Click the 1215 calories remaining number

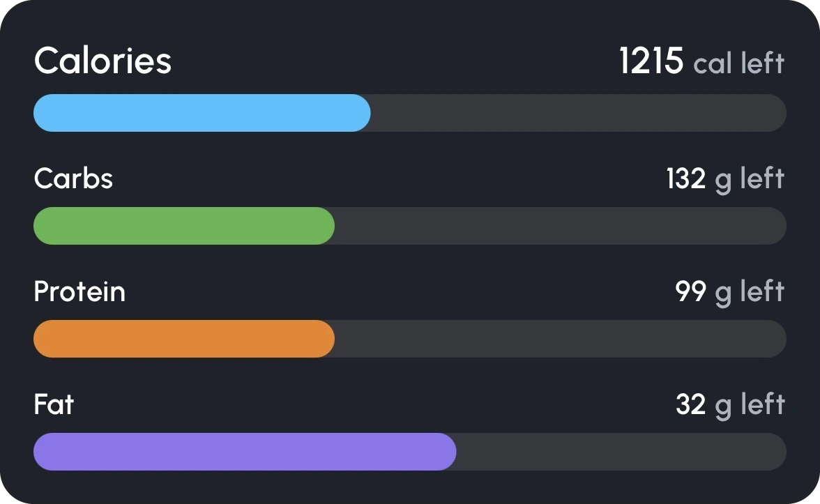pyautogui.click(x=651, y=61)
